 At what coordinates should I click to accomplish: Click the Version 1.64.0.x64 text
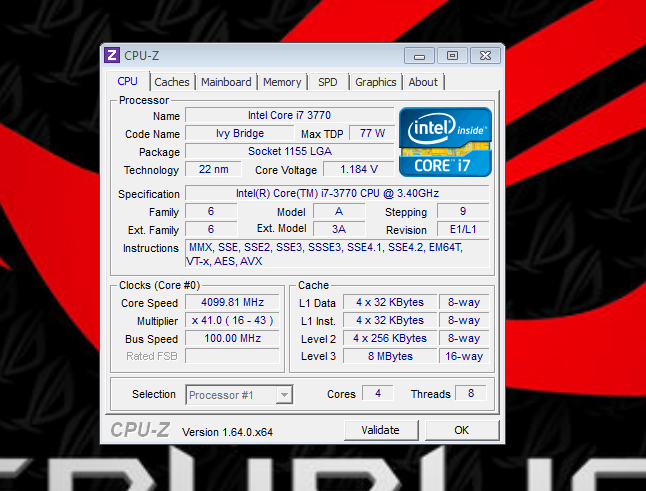[x=227, y=432]
